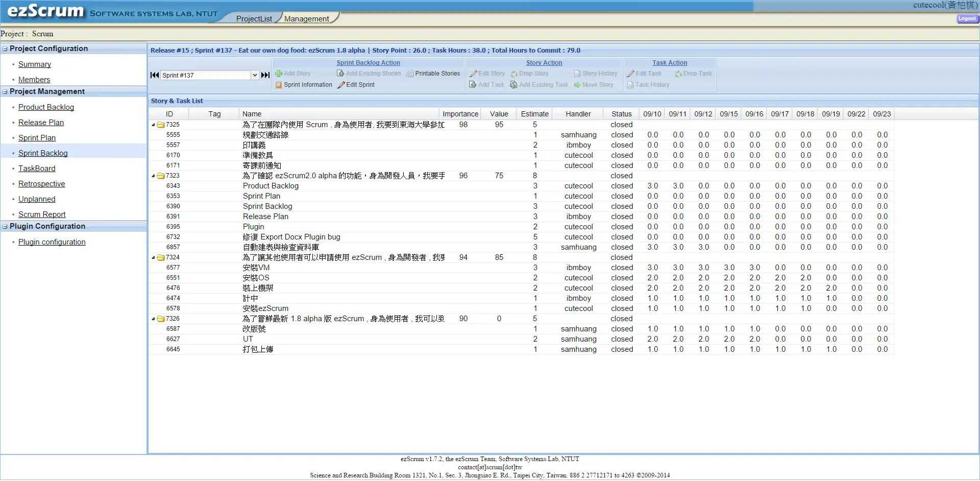980x481 pixels.
Task: Open Sprint Information from the toolbar
Action: click(279, 85)
